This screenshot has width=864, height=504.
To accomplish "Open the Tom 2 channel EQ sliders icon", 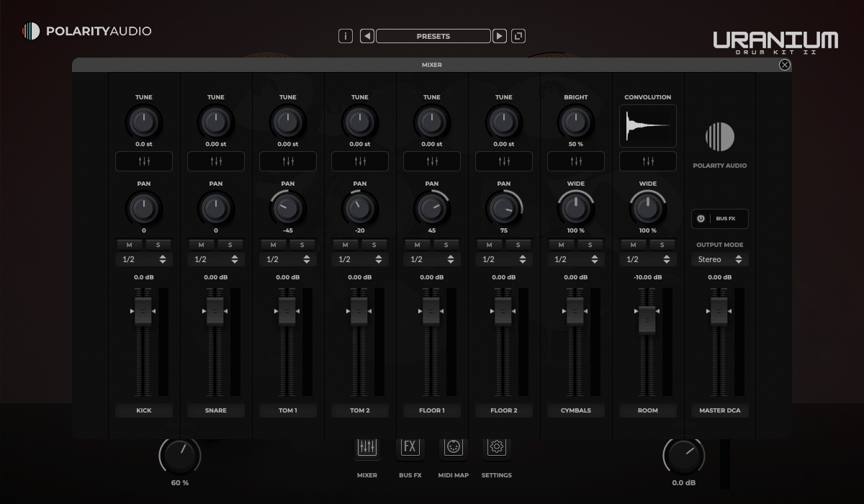I will [360, 161].
